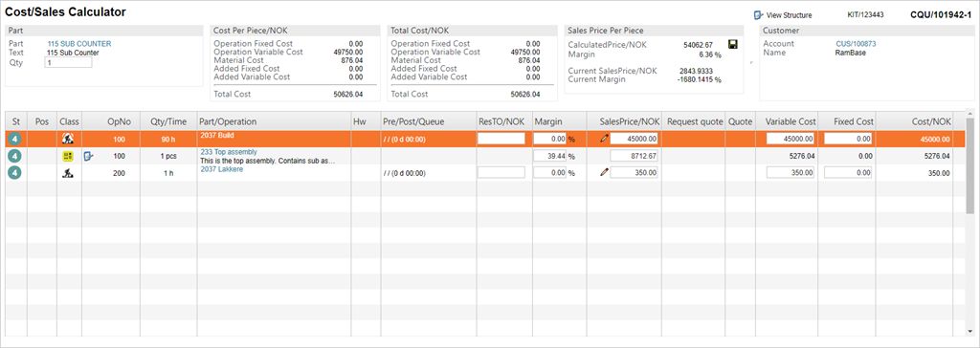Click the yellow part class icon on Top assembly row
The width and height of the screenshot is (980, 348).
tap(68, 156)
